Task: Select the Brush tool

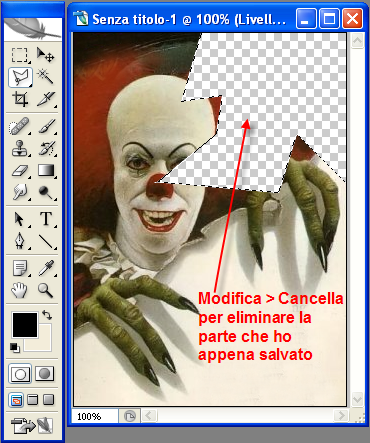Action: 46,126
